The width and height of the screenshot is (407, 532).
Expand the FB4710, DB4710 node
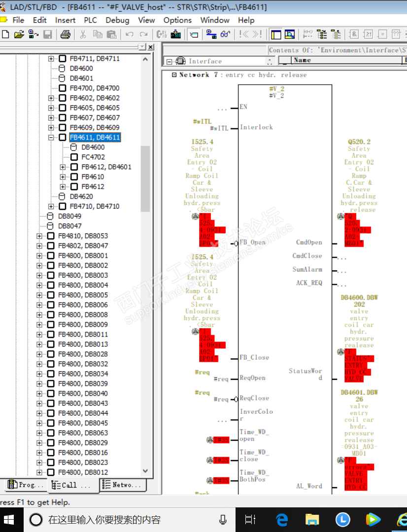click(x=51, y=206)
